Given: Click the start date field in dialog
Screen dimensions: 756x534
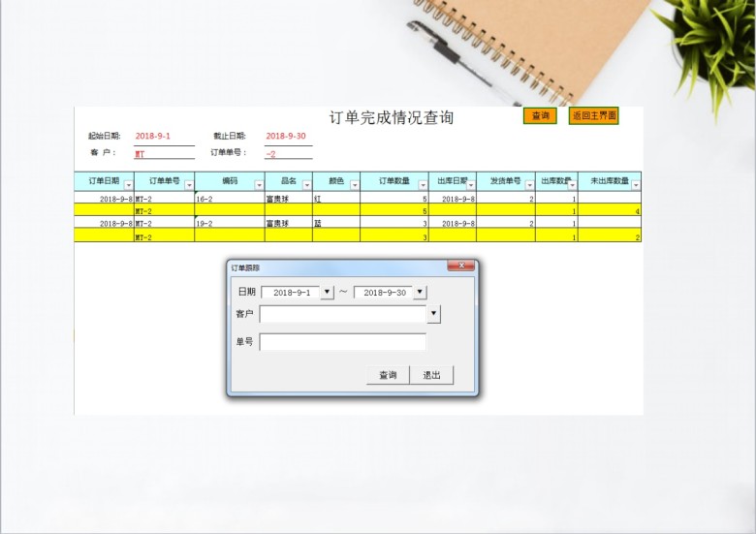Looking at the screenshot, I should coord(291,292).
